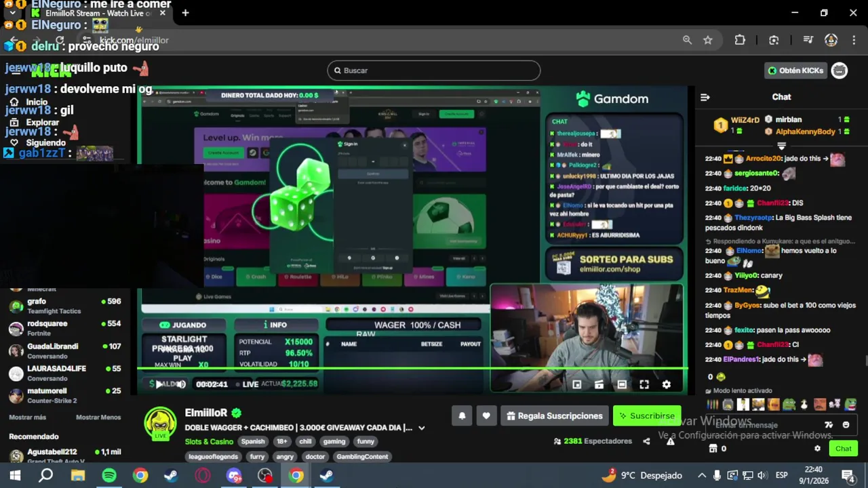Image resolution: width=868 pixels, height=488 pixels.
Task: Select the leagueoflegends tag
Action: point(213,456)
